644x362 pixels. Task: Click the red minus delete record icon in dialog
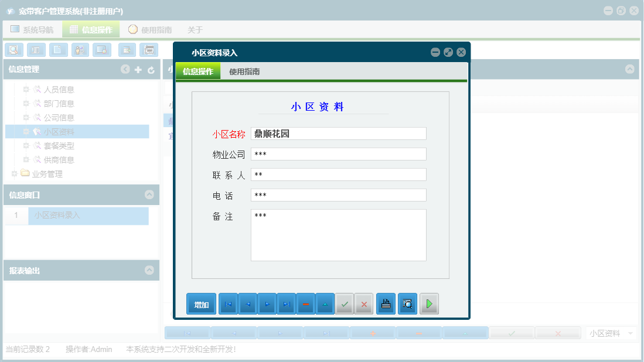click(306, 304)
